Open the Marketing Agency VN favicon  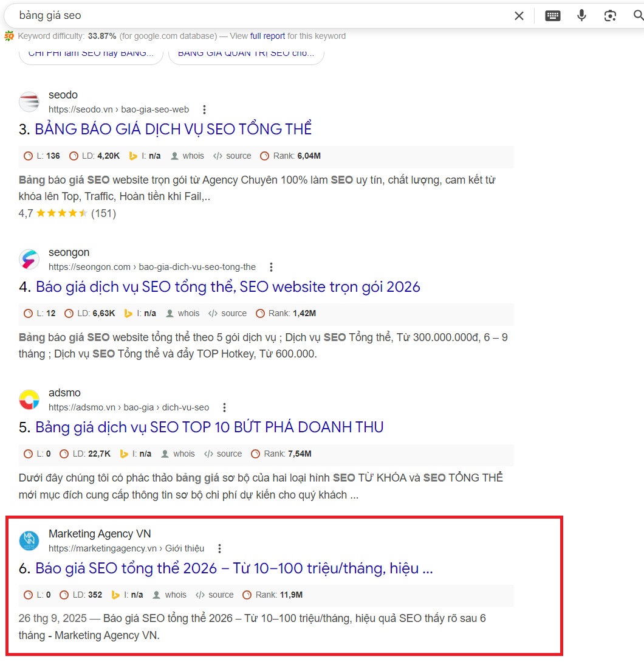pos(29,540)
